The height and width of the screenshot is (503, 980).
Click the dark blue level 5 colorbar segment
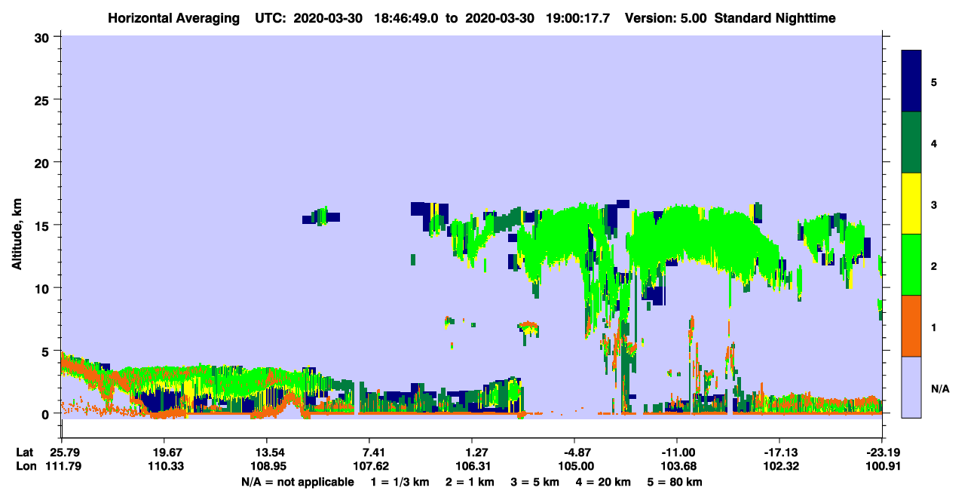pyautogui.click(x=911, y=81)
